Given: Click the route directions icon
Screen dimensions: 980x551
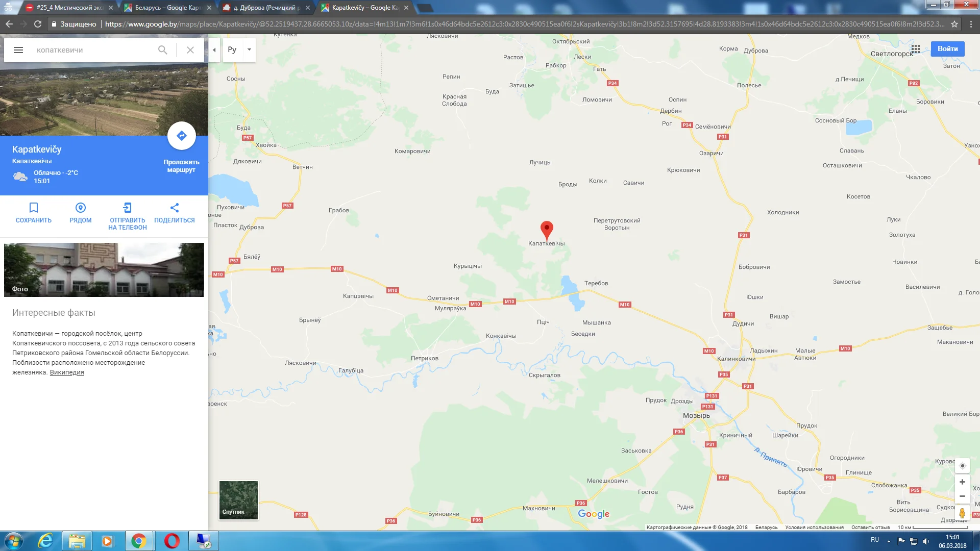Looking at the screenshot, I should point(182,136).
